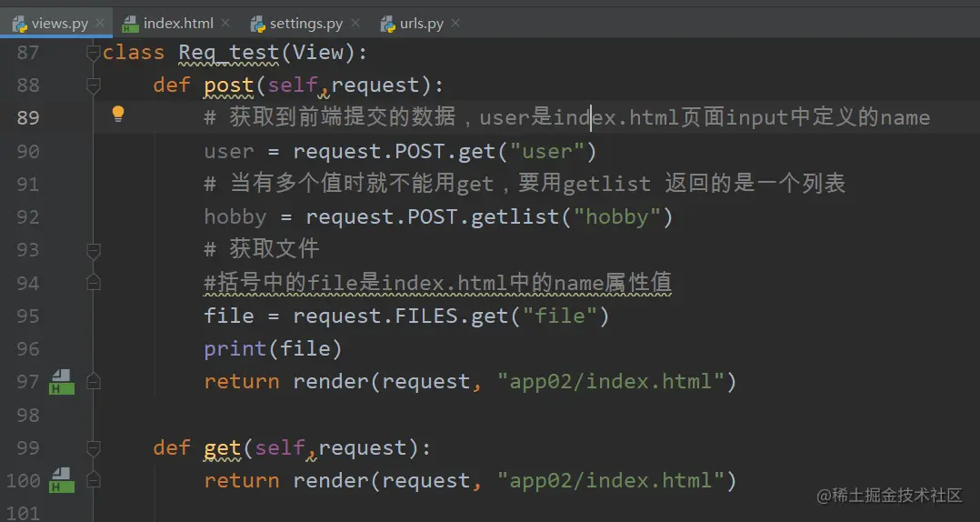980x522 pixels.
Task: Click the user variable on line 90
Action: pos(229,151)
